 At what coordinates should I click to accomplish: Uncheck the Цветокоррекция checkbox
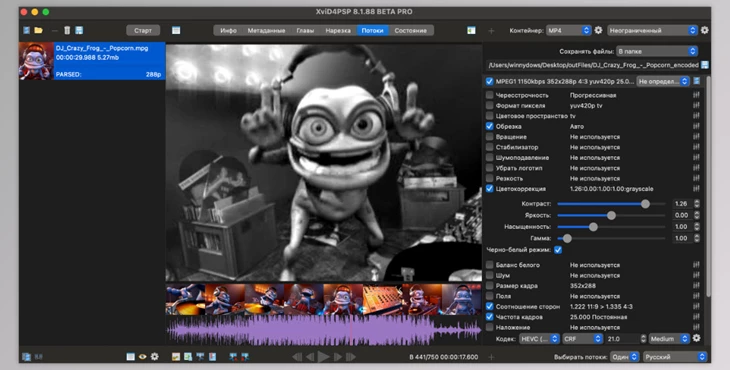pyautogui.click(x=489, y=189)
